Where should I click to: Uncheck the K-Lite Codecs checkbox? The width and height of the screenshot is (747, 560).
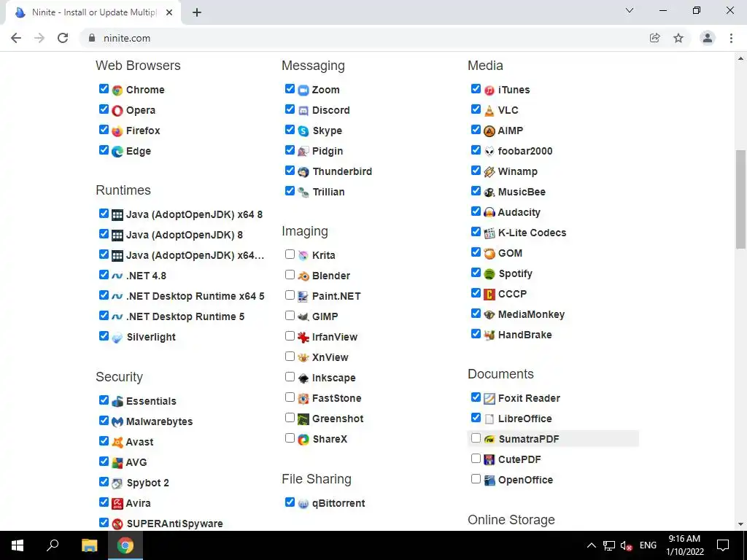click(476, 232)
